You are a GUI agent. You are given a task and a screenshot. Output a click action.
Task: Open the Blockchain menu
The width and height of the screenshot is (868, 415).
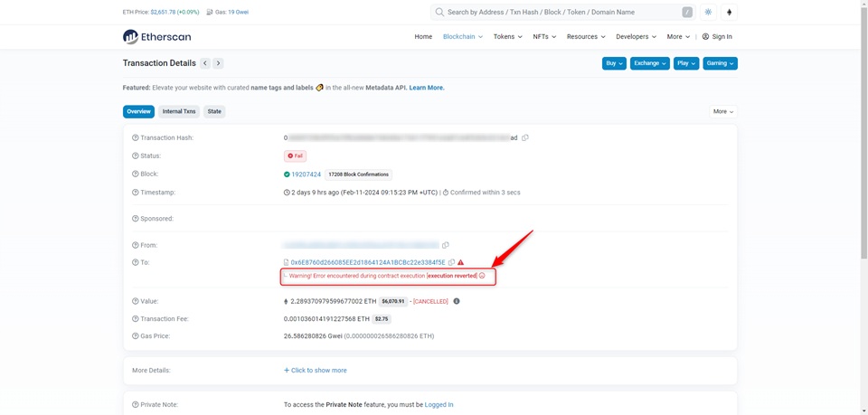tap(462, 37)
